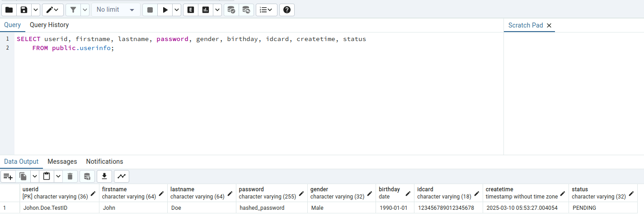Run the query with Execute button
Image resolution: width=644 pixels, height=217 pixels.
click(165, 9)
